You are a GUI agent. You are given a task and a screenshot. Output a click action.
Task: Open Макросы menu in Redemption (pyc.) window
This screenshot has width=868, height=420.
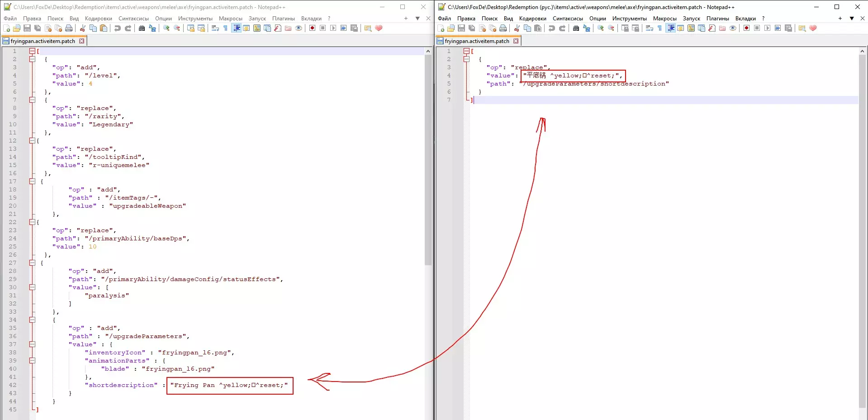coord(665,19)
